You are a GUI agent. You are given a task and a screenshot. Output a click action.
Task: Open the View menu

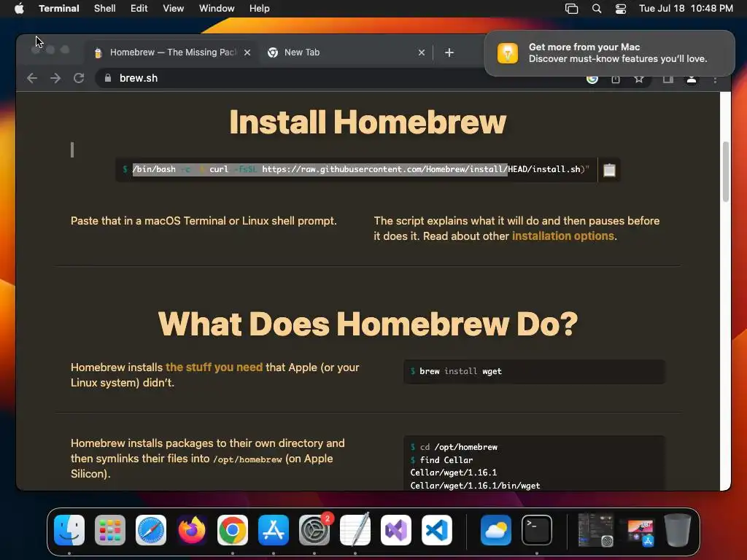coord(174,9)
